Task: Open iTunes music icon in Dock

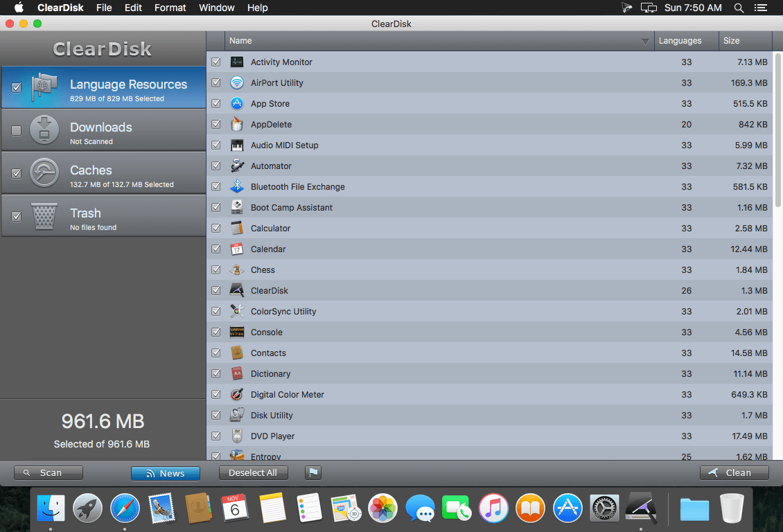Action: click(x=493, y=508)
